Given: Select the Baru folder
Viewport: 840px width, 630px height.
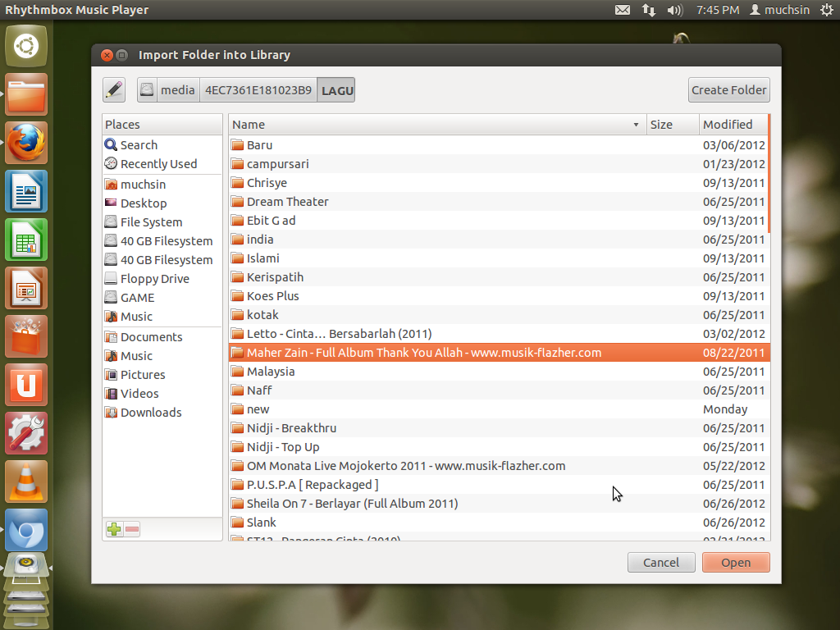Looking at the screenshot, I should point(498,145).
